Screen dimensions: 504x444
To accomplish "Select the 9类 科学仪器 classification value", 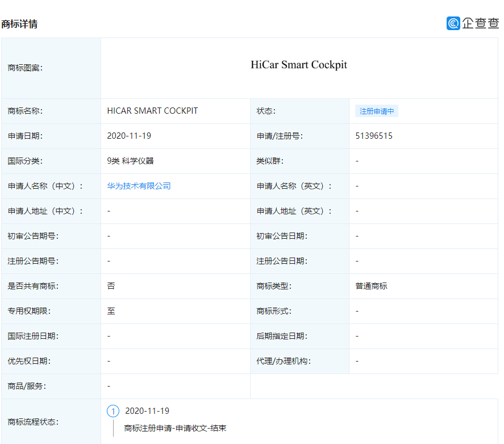I will pyautogui.click(x=130, y=161).
